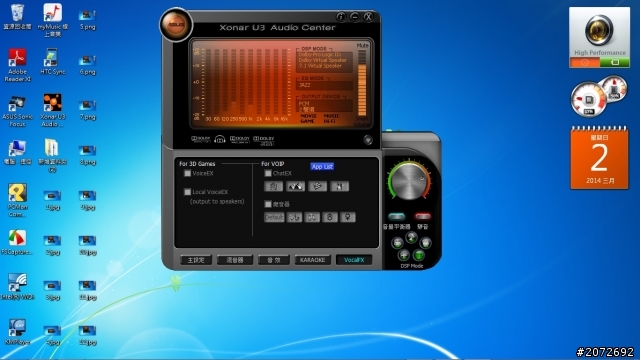Viewport: 640px width, 360px height.
Task: Select the 9.jpg file on the desktop
Action: coord(87,200)
